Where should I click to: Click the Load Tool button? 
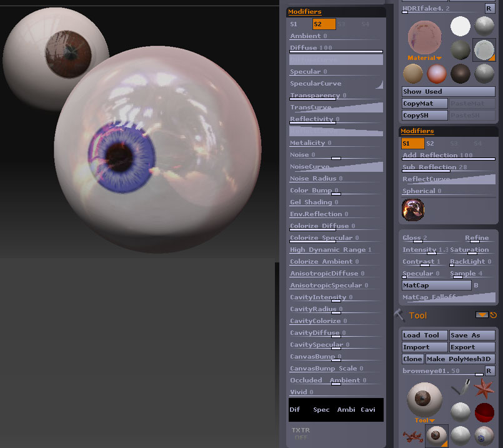pyautogui.click(x=424, y=335)
